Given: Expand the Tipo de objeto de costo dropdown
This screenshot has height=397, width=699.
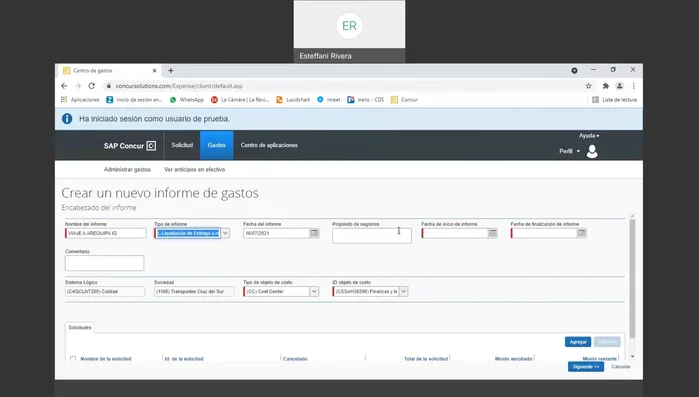Looking at the screenshot, I should coord(314,291).
